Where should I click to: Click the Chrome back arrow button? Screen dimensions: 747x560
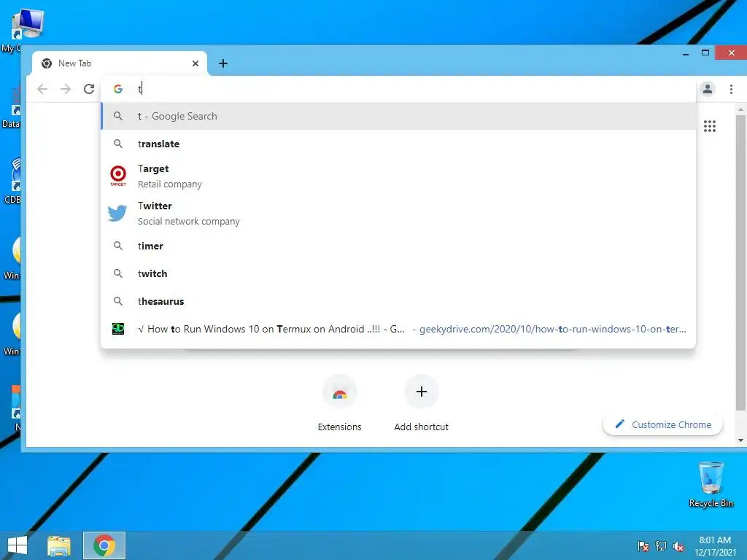click(x=42, y=89)
